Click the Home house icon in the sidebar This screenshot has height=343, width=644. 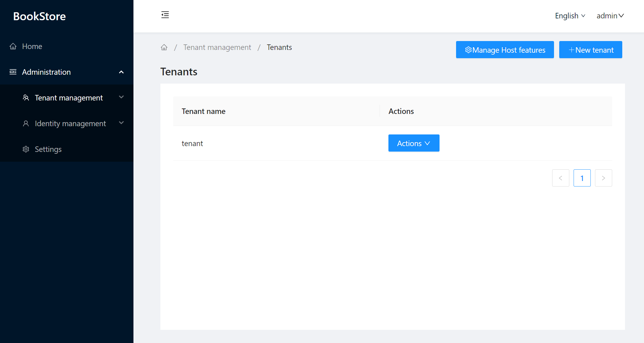point(13,46)
